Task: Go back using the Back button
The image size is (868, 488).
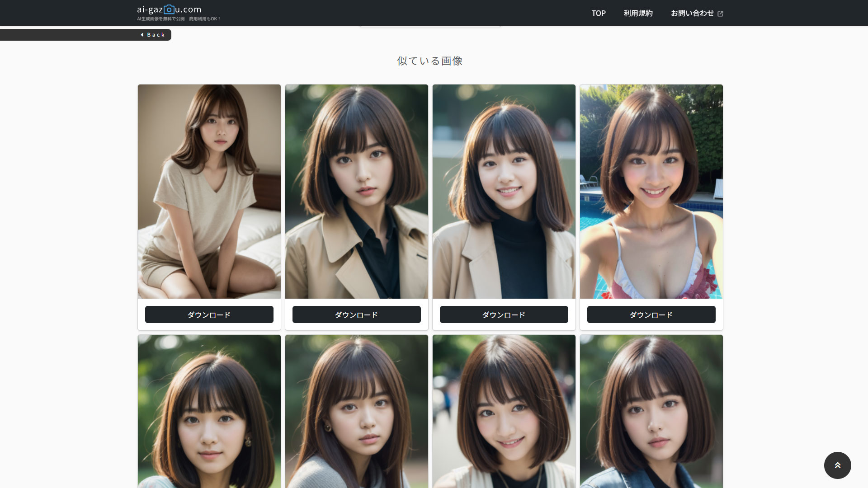Action: (85, 35)
